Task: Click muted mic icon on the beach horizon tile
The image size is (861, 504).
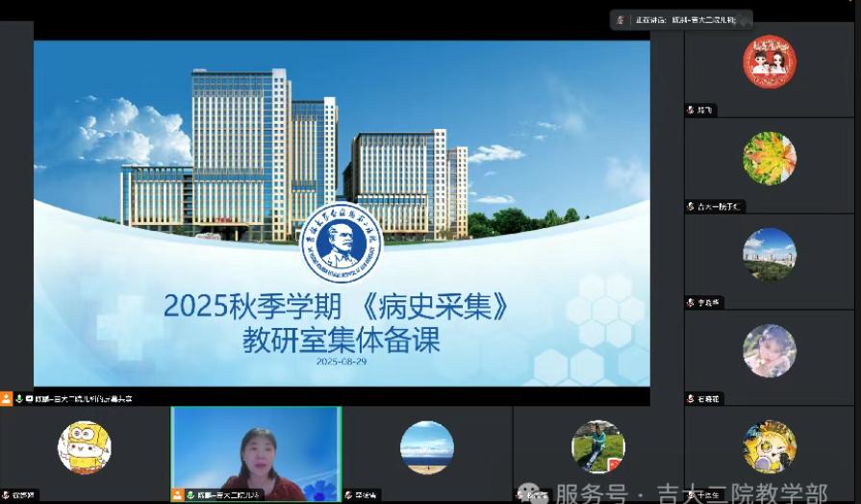Action: [348, 495]
